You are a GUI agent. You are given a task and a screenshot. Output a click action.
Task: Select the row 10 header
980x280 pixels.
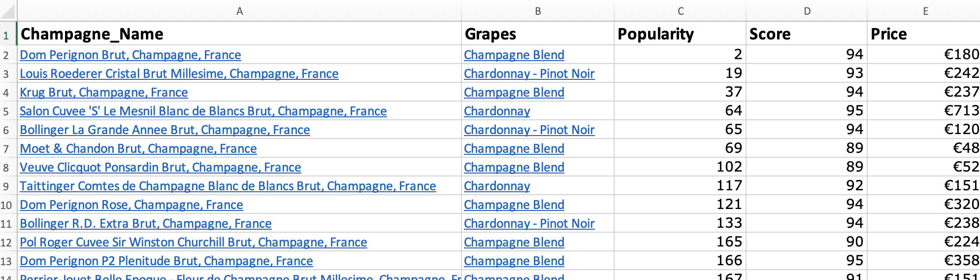pos(6,205)
